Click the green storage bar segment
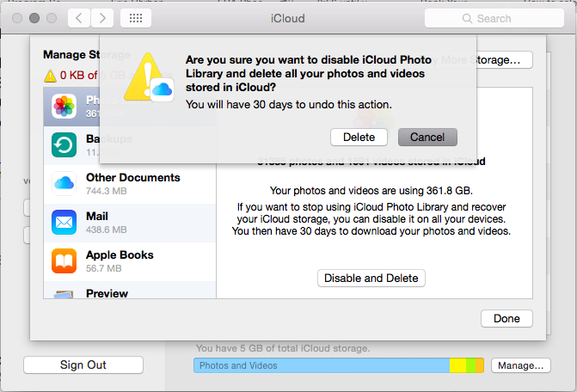 tap(471, 365)
